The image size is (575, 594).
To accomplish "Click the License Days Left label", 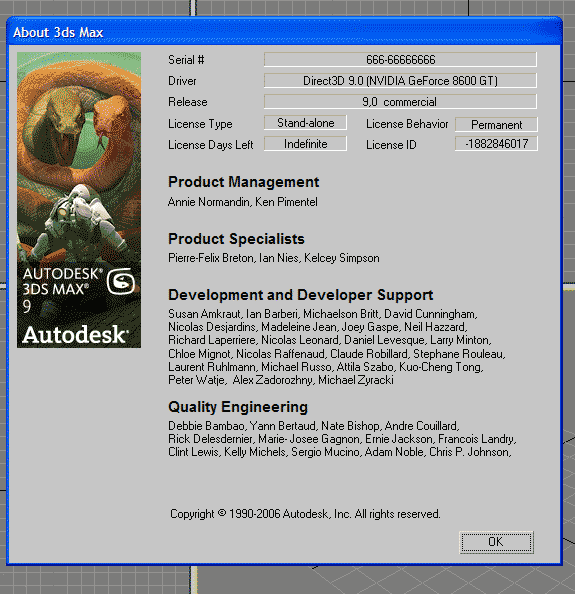I will pyautogui.click(x=210, y=145).
